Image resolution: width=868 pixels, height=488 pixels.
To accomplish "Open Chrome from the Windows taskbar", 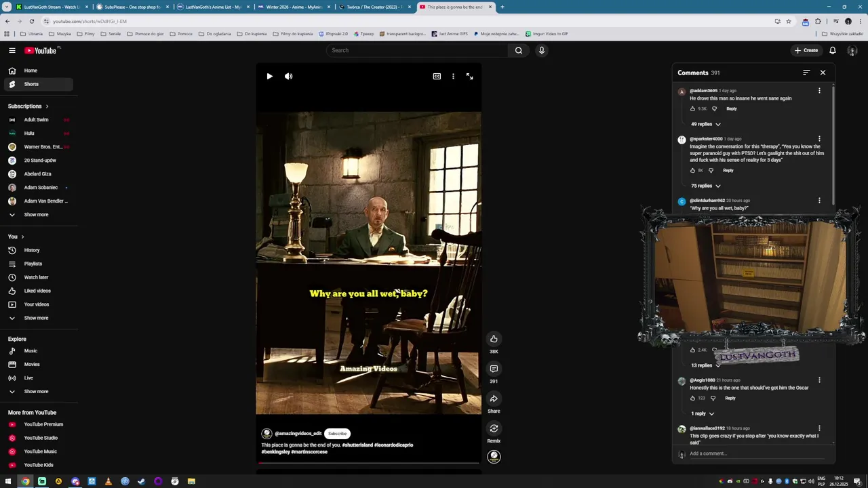I will tap(25, 481).
